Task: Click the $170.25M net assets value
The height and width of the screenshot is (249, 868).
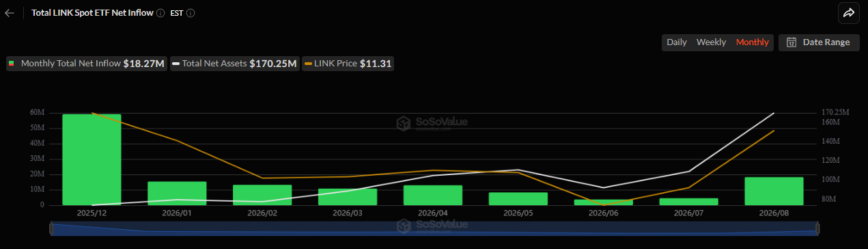Action: 273,64
